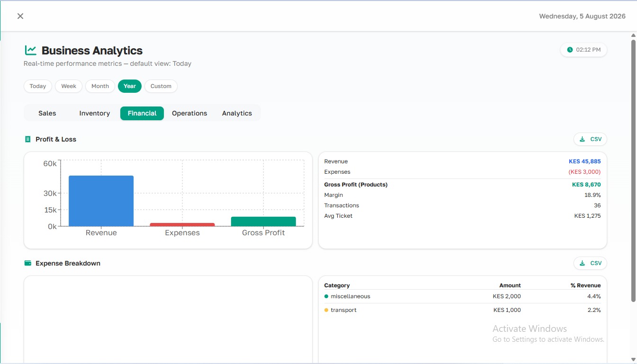The image size is (637, 364).
Task: Open the Custom date range option
Action: pos(161,86)
